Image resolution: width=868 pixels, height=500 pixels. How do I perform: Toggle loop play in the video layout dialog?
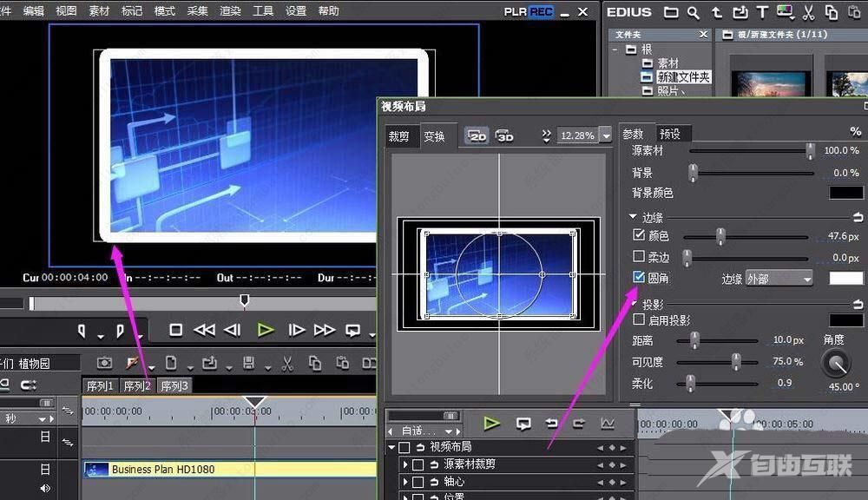pos(523,424)
